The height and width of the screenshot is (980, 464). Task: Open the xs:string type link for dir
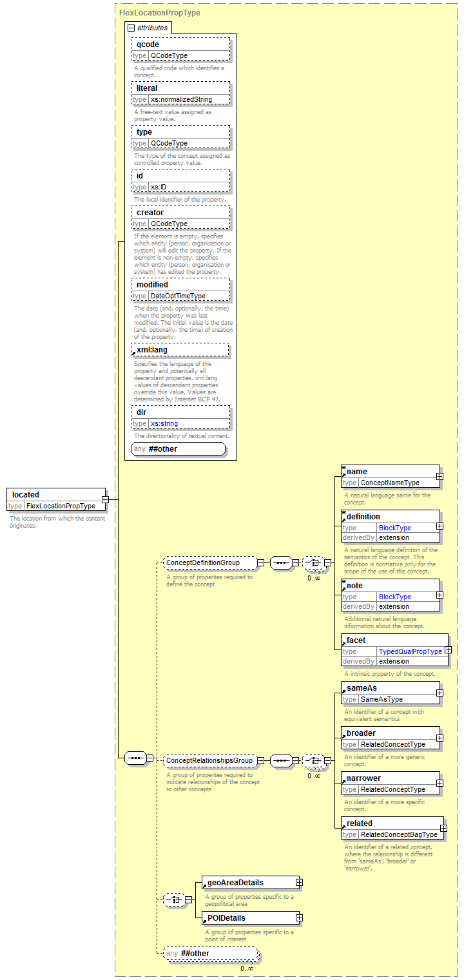tap(164, 423)
